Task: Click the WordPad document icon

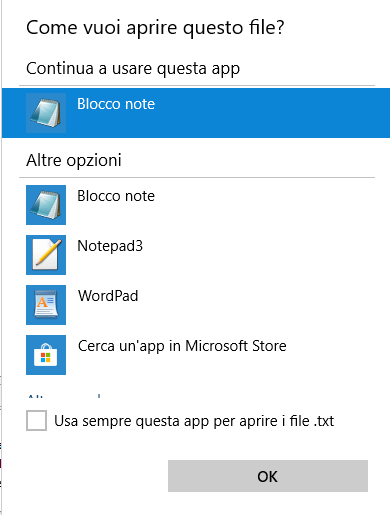Action: click(x=46, y=305)
